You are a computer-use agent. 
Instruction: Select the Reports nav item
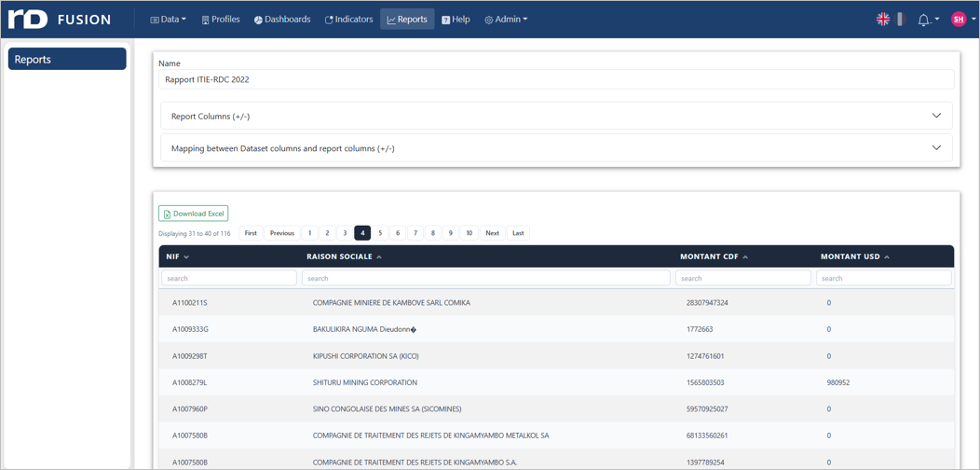[x=407, y=20]
